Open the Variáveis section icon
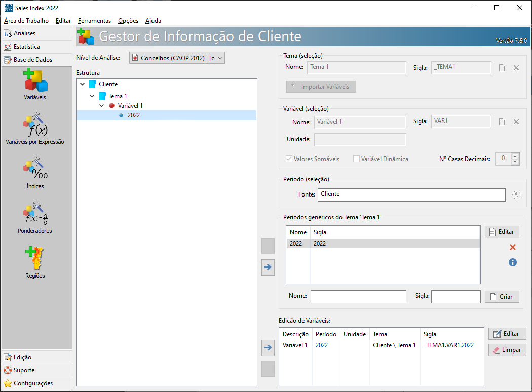Screen dimensions: 532x392 click(x=35, y=81)
